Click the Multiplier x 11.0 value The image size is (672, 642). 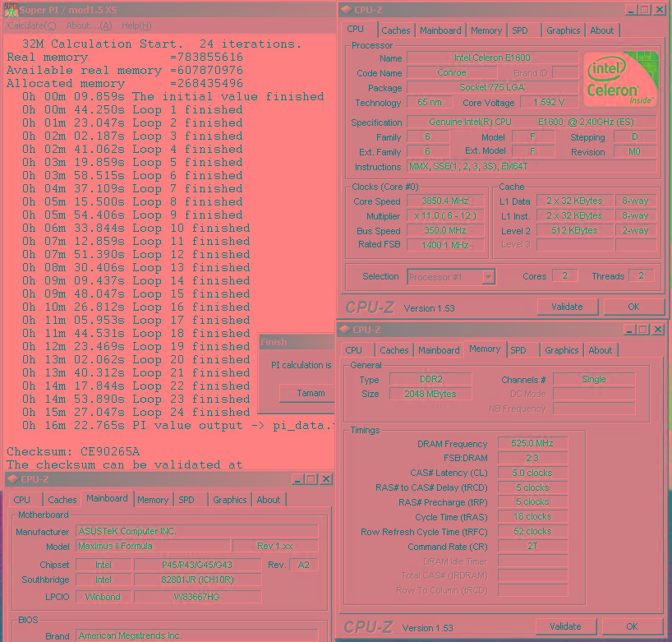tap(445, 215)
